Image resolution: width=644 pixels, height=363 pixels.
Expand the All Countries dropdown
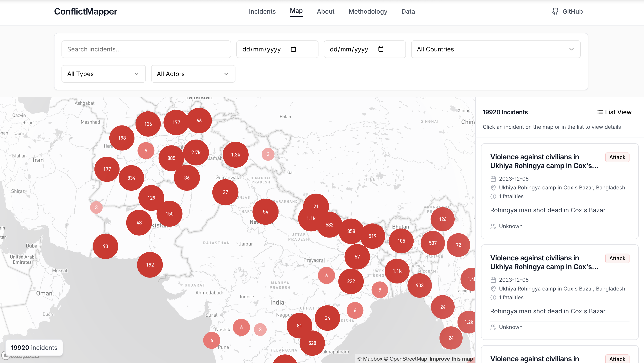click(496, 49)
